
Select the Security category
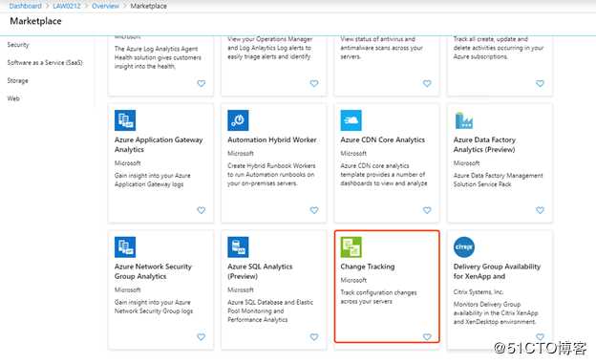coord(18,45)
